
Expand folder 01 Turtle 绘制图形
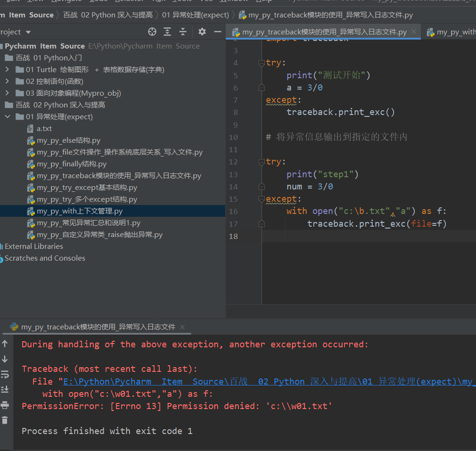[x=7, y=69]
